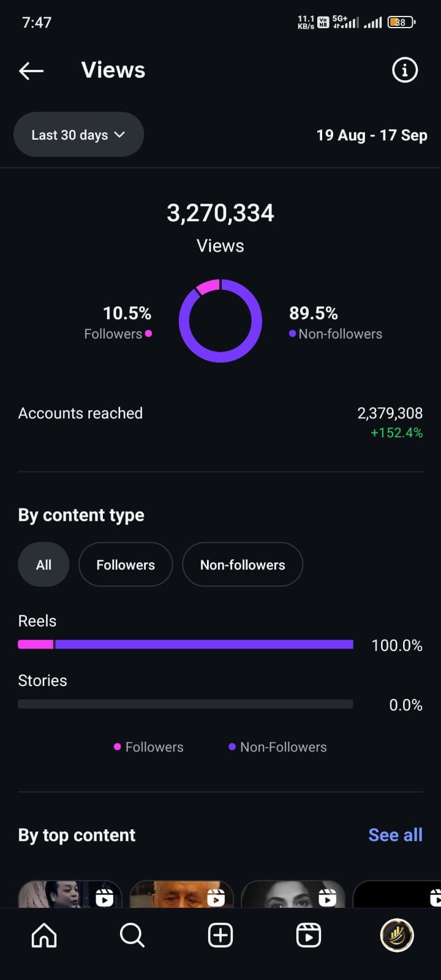Image resolution: width=441 pixels, height=980 pixels.
Task: Open the Search magnifier icon
Action: point(132,935)
